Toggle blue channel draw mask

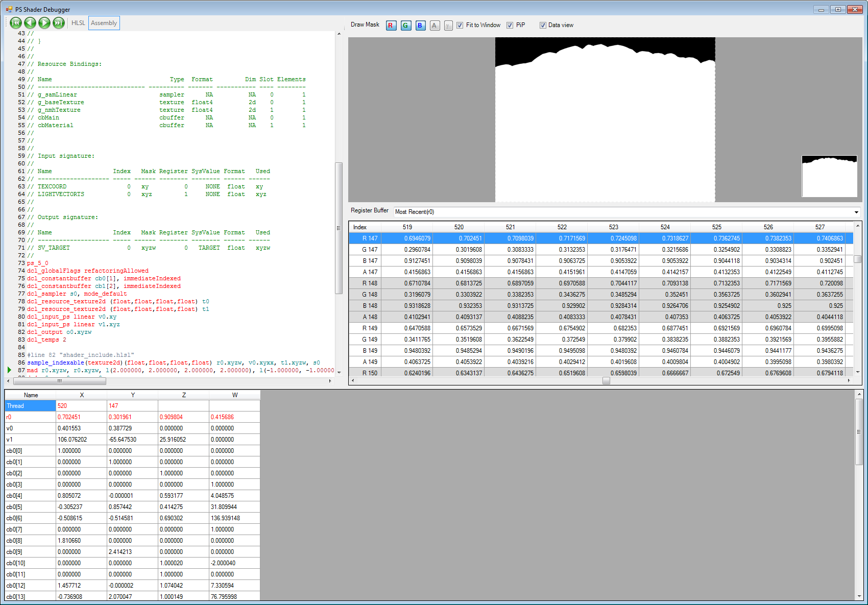pos(420,26)
